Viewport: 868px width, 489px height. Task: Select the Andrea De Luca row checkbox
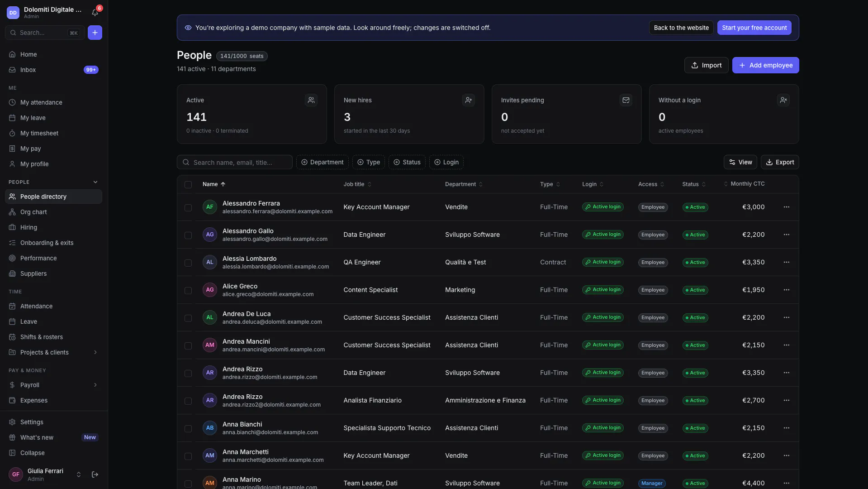(x=188, y=318)
